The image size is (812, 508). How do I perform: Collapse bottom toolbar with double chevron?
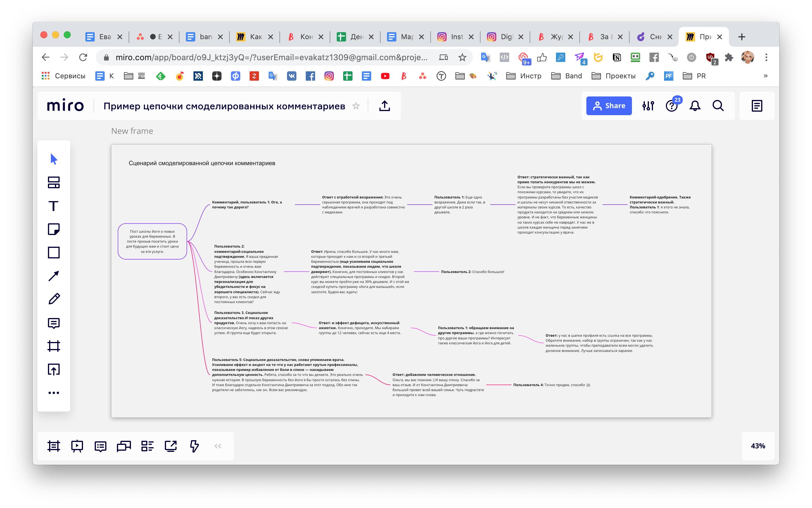coord(218,446)
